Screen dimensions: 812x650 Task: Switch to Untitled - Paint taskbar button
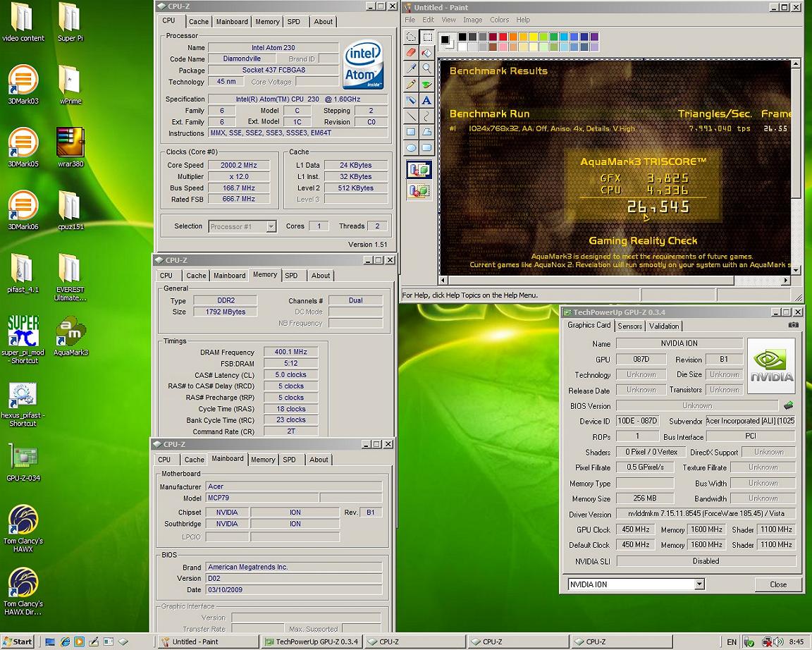pyautogui.click(x=207, y=642)
